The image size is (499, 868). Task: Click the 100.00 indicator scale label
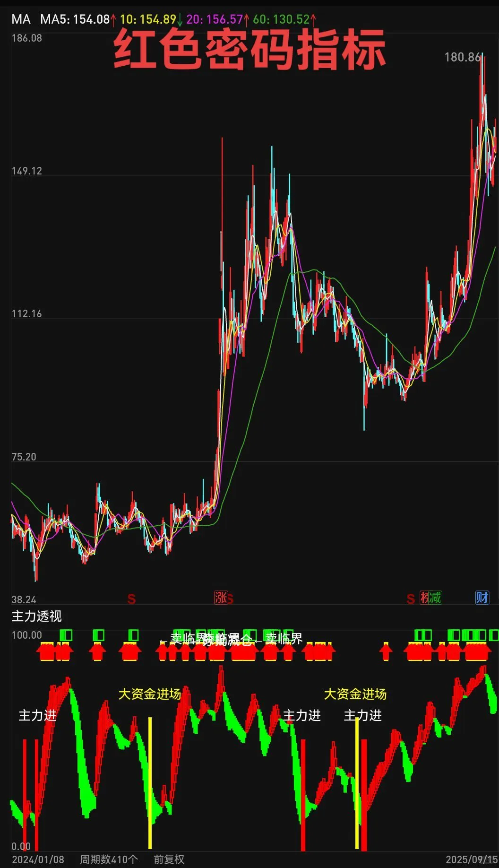26,635
